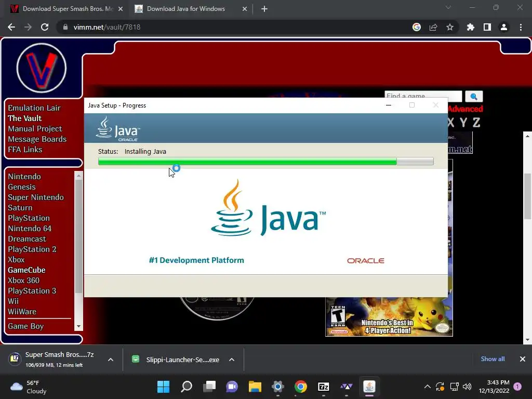The image size is (532, 399).
Task: Open the 7-Zip taskbar icon
Action: [323, 387]
